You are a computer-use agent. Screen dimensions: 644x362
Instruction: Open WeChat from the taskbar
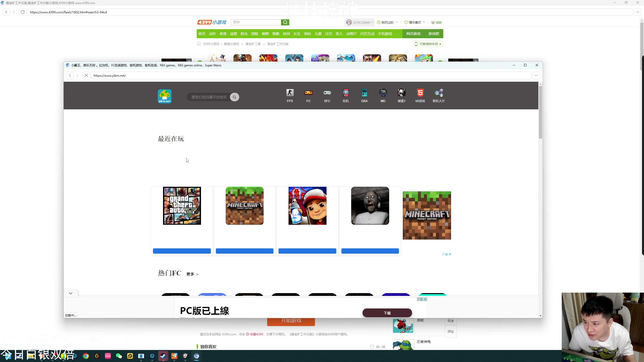[x=119, y=356]
